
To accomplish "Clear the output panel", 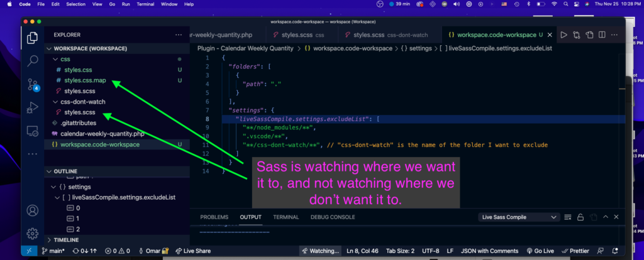I will tap(568, 217).
